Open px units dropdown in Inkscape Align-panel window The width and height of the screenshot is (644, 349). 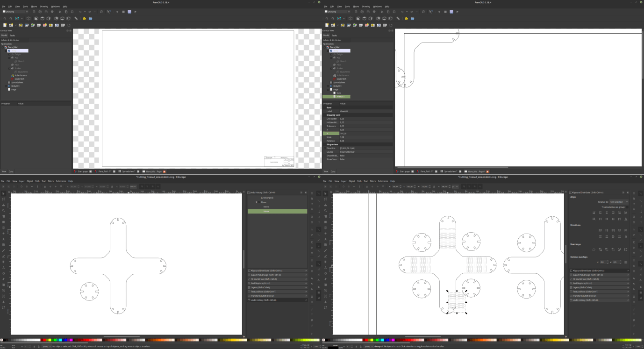point(455,186)
